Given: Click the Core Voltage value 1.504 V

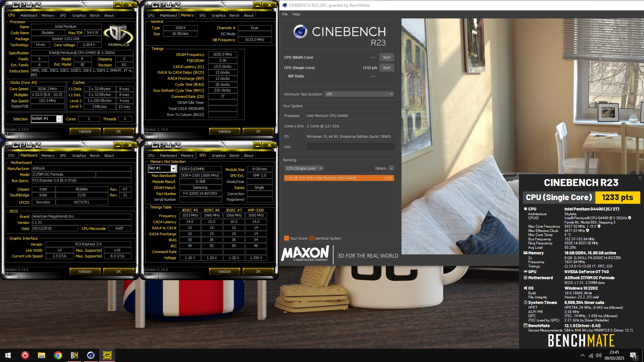Looking at the screenshot, I should tap(89, 45).
